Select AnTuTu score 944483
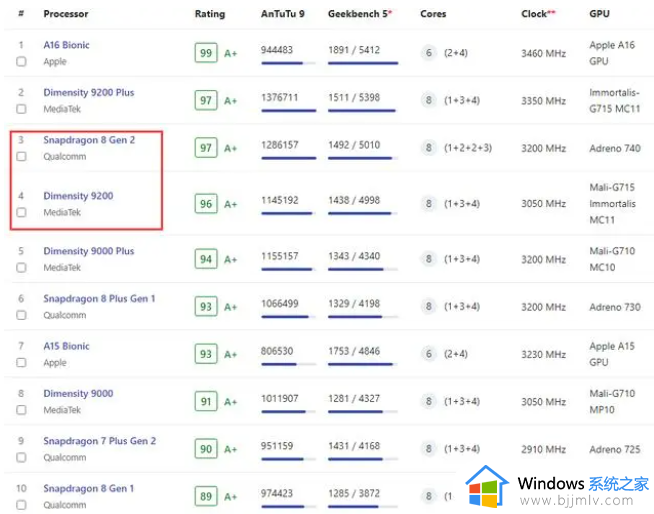This screenshot has height=514, width=654. tap(277, 50)
